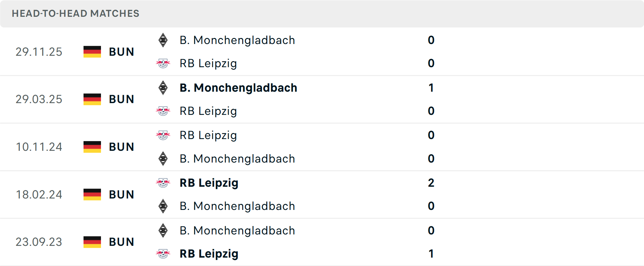Click the Monchengladbach crest in the 23.09.23 row

163,231
